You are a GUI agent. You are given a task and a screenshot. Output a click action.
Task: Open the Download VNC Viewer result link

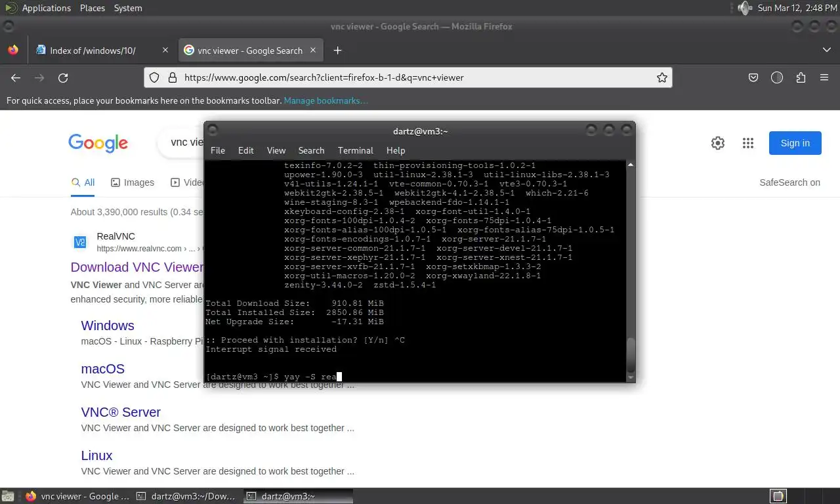coord(137,267)
